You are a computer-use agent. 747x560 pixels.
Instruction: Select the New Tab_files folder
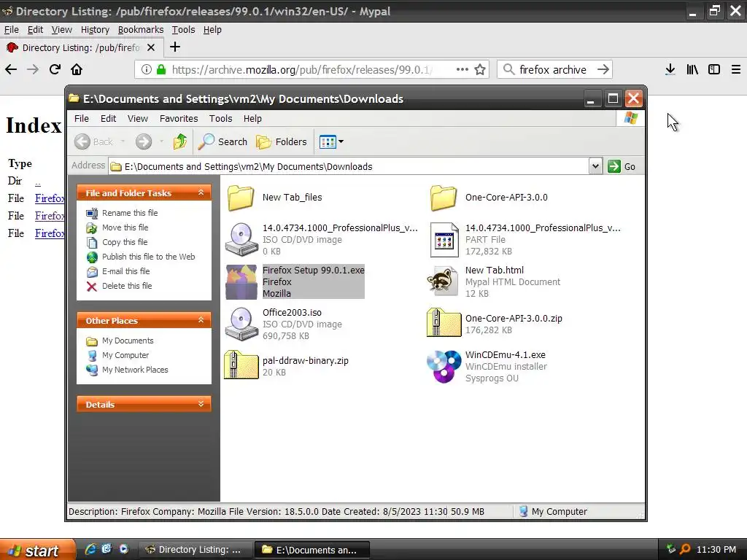(274, 197)
